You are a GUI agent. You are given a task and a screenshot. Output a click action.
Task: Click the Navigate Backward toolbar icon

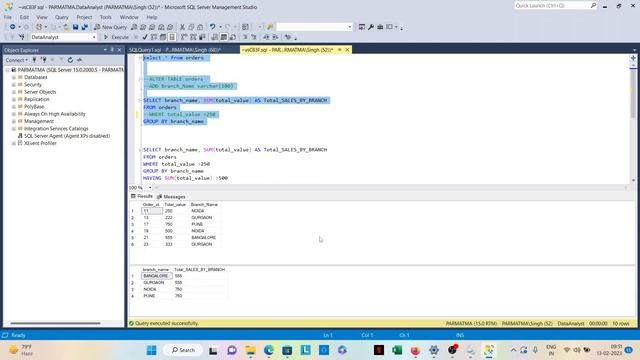pos(13,27)
